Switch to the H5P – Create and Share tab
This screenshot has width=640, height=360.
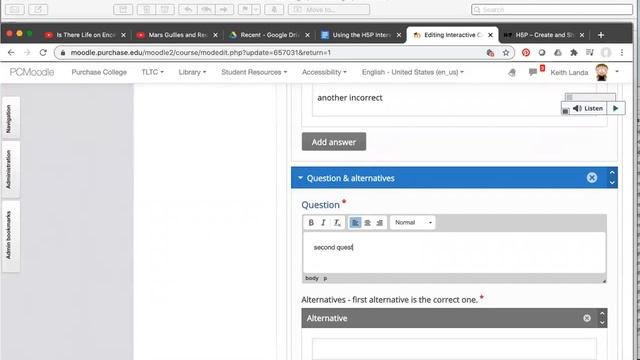(x=544, y=35)
